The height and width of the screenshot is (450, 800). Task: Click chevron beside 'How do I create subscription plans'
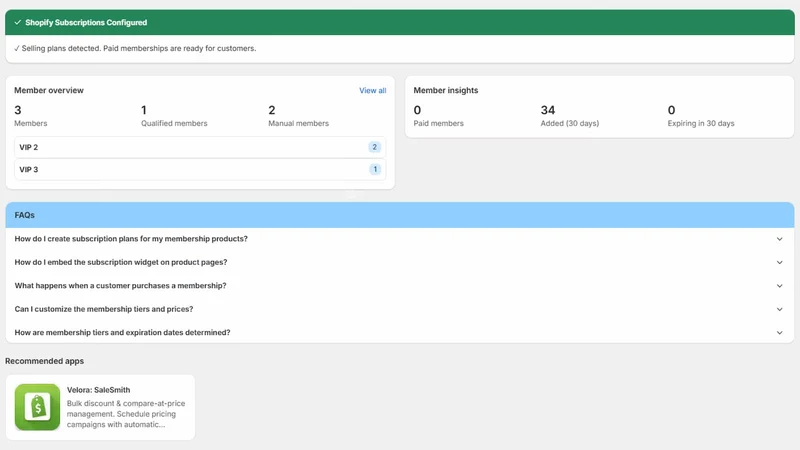pyautogui.click(x=780, y=239)
